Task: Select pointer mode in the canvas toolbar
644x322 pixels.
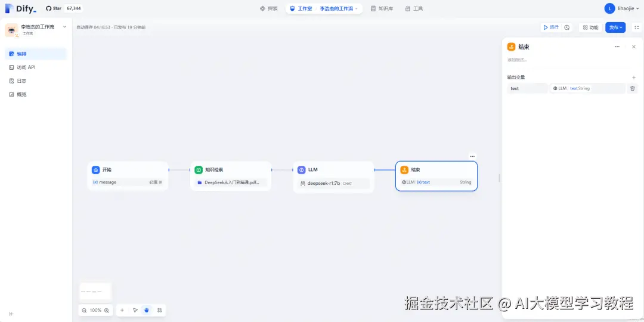Action: (x=135, y=311)
